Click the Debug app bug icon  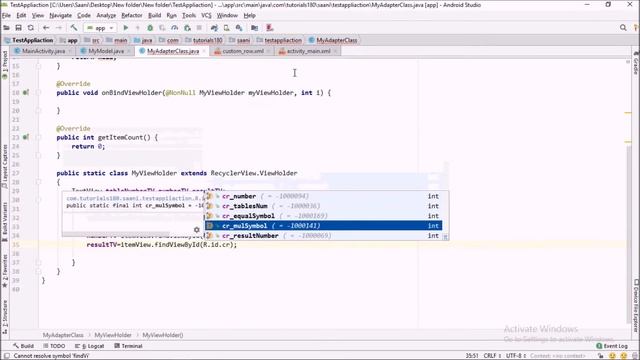(x=150, y=28)
